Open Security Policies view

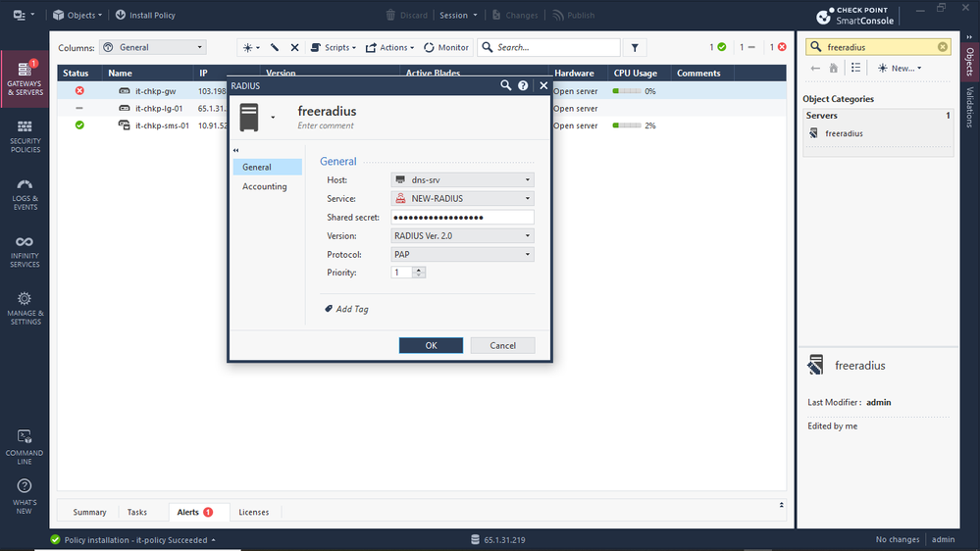coord(25,136)
